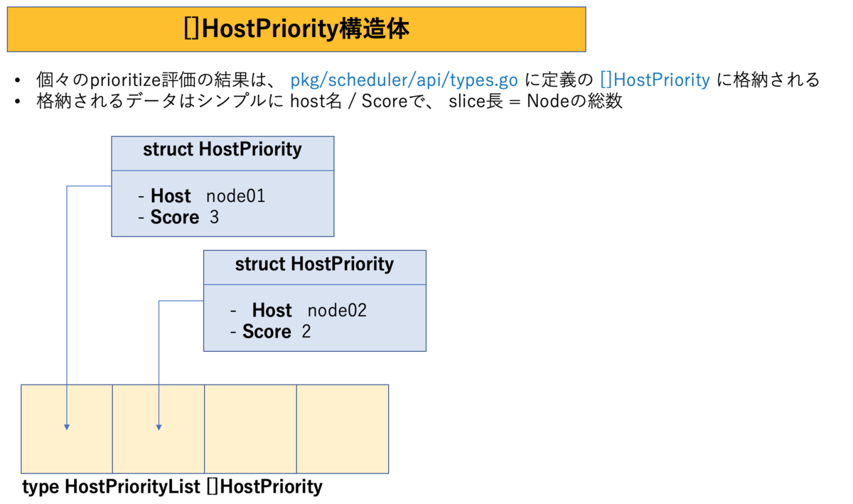Click the arrowhead in the first cell
Image resolution: width=853 pixels, height=504 pixels.
67,427
